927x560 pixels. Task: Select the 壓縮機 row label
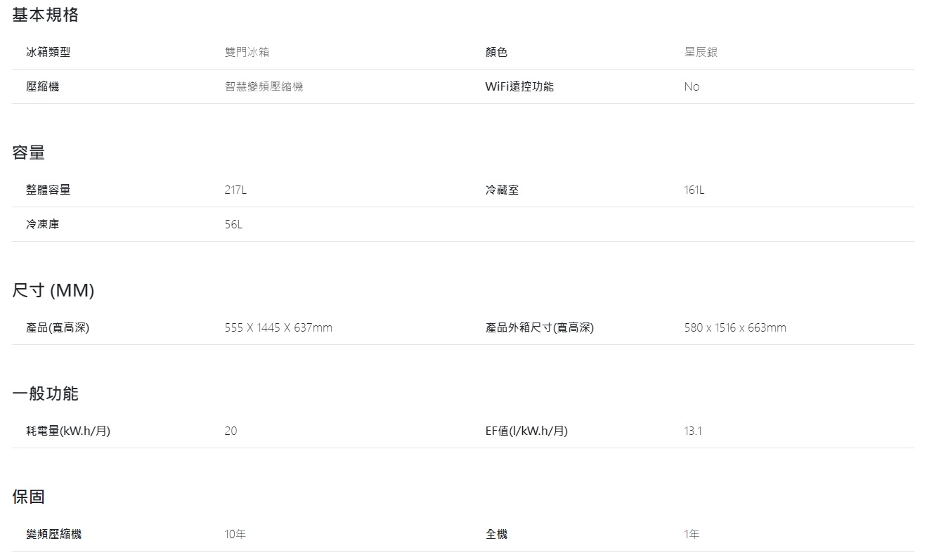click(42, 86)
